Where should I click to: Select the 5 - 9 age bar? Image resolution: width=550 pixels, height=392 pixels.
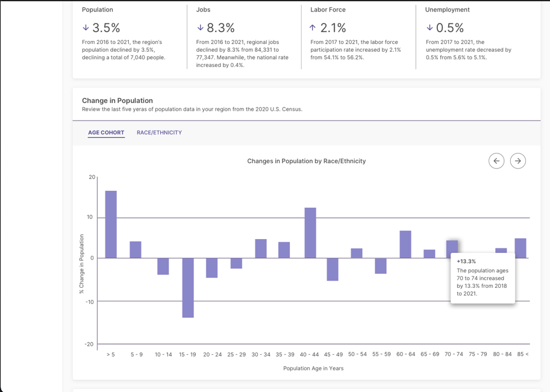136,249
